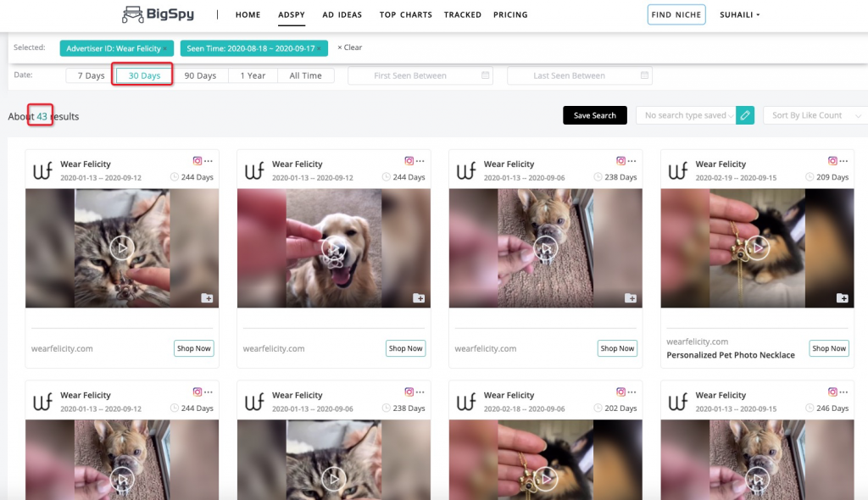This screenshot has height=500, width=868.
Task: Click Wear Felicity name on 246 Days ad
Action: pyautogui.click(x=721, y=396)
